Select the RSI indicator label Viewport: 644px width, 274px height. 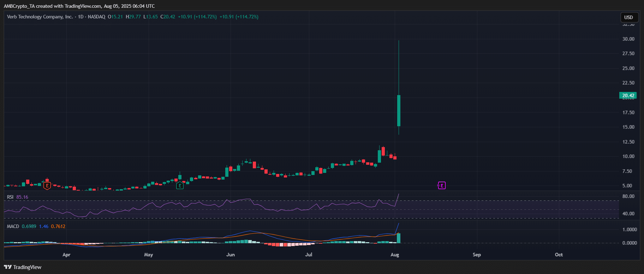click(x=10, y=197)
